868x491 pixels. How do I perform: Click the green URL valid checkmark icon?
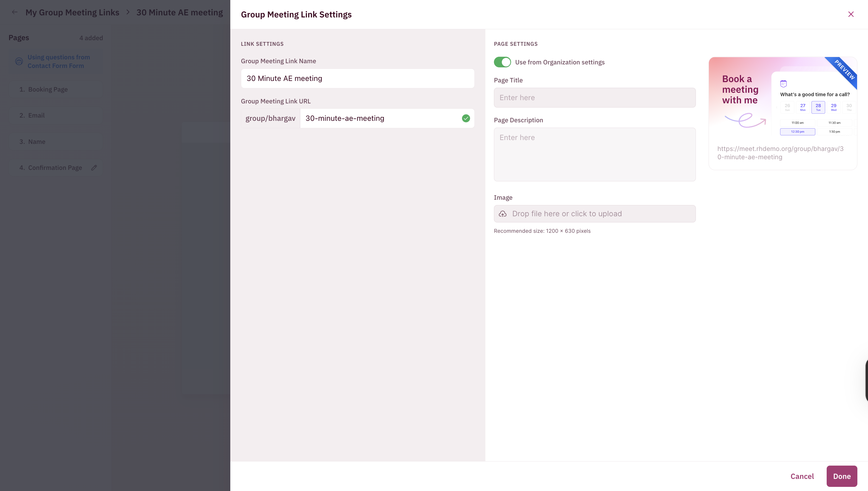tap(466, 118)
